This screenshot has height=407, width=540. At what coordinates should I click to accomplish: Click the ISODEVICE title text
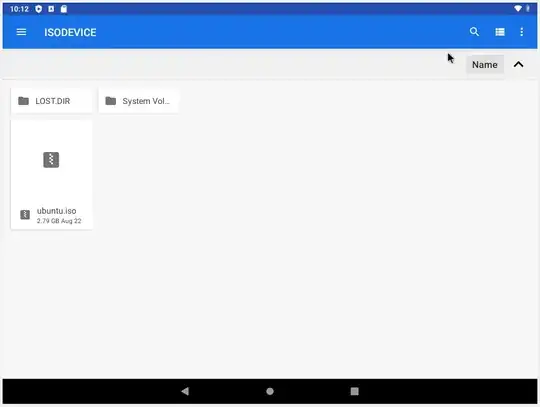(70, 32)
